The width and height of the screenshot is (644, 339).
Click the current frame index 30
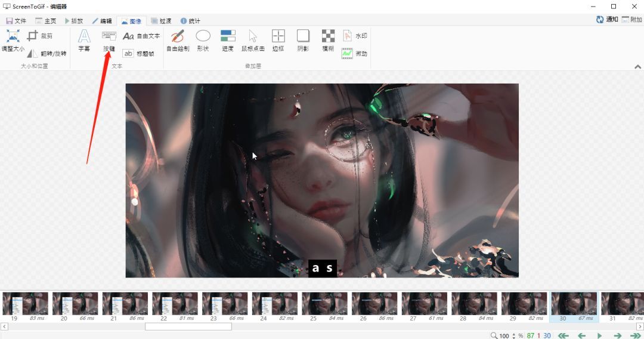tap(547, 335)
